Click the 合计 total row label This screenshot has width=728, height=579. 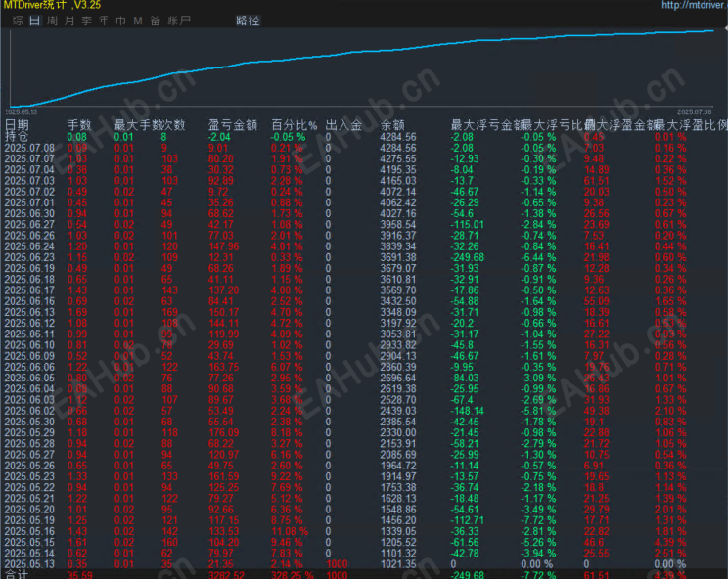[17, 574]
